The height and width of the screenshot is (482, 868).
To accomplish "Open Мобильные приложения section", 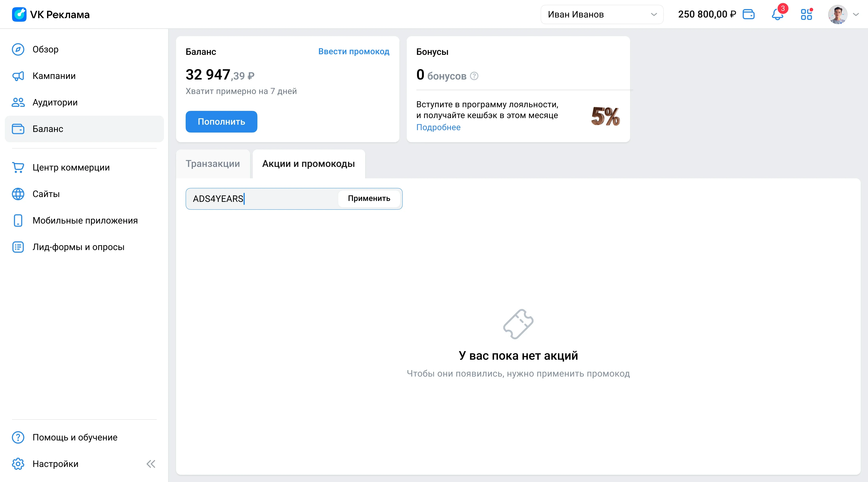I will pyautogui.click(x=84, y=221).
